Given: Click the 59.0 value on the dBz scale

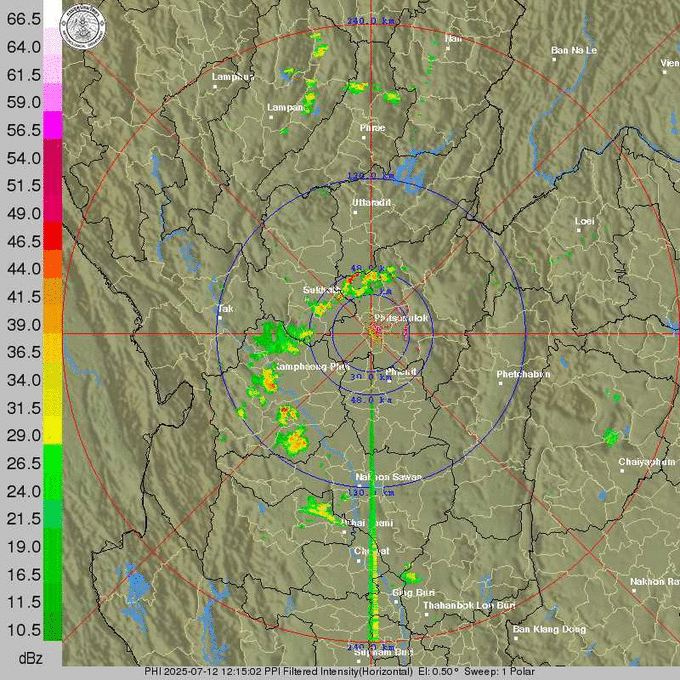Looking at the screenshot, I should [24, 102].
